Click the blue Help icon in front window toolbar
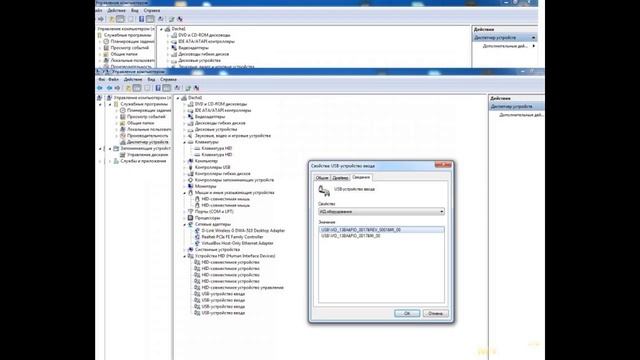 158,88
